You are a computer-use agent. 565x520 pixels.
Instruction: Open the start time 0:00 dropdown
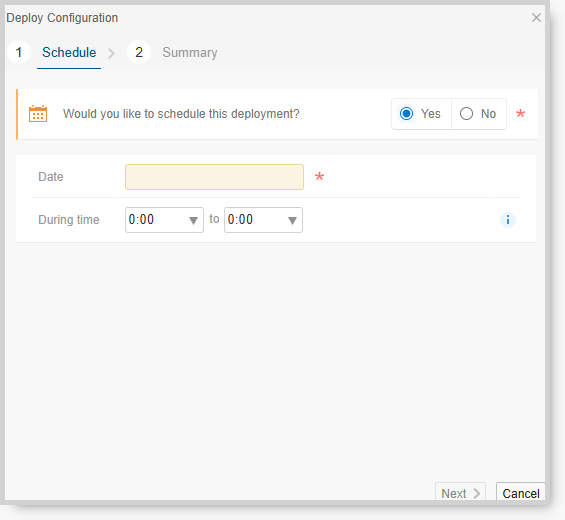164,220
